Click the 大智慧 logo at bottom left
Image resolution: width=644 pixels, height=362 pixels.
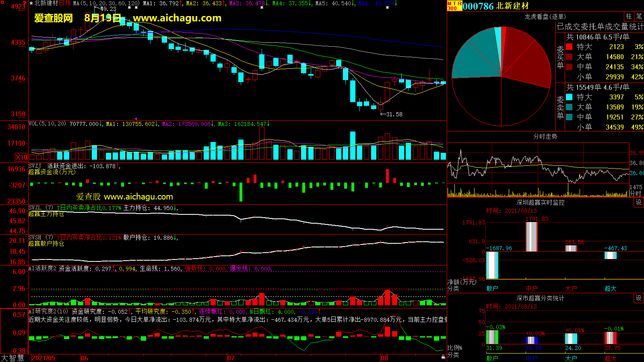coord(13,358)
